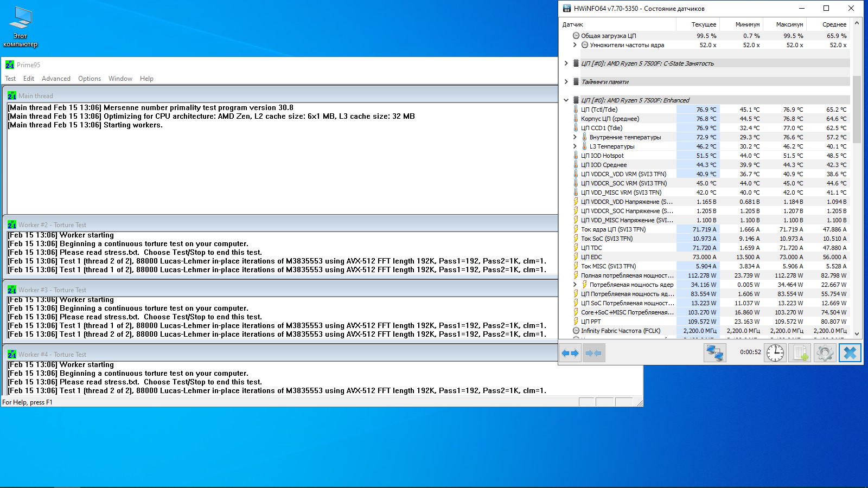Click the expand columns arrows in HWiNFO toolbar
This screenshot has height=488, width=868.
(570, 353)
